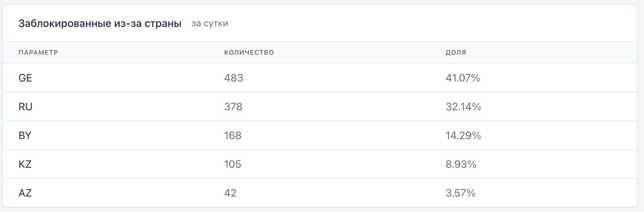Viewport: 644px width, 212px height.
Task: Click the 'Заблокированные из-за страны' title
Action: pyautogui.click(x=100, y=24)
